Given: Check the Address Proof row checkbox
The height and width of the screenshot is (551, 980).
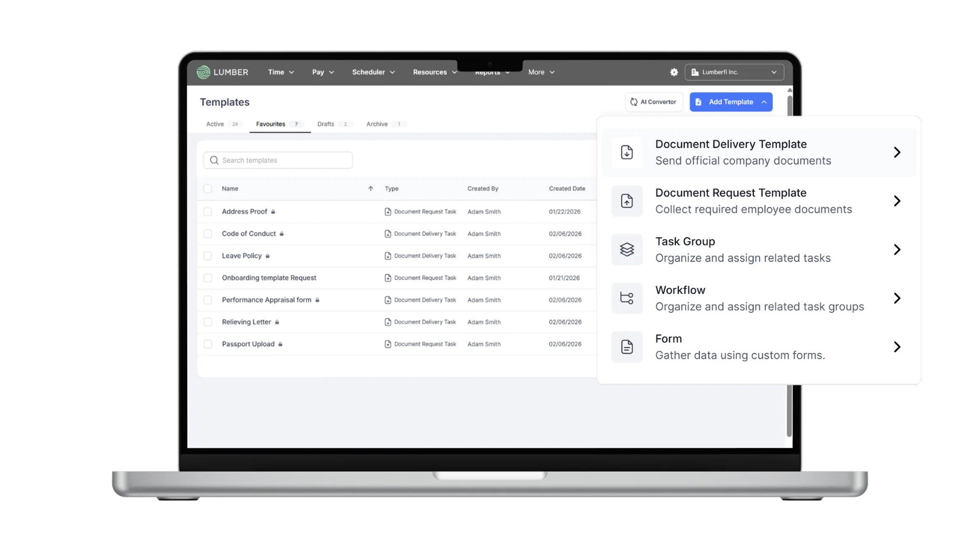Looking at the screenshot, I should pos(208,211).
